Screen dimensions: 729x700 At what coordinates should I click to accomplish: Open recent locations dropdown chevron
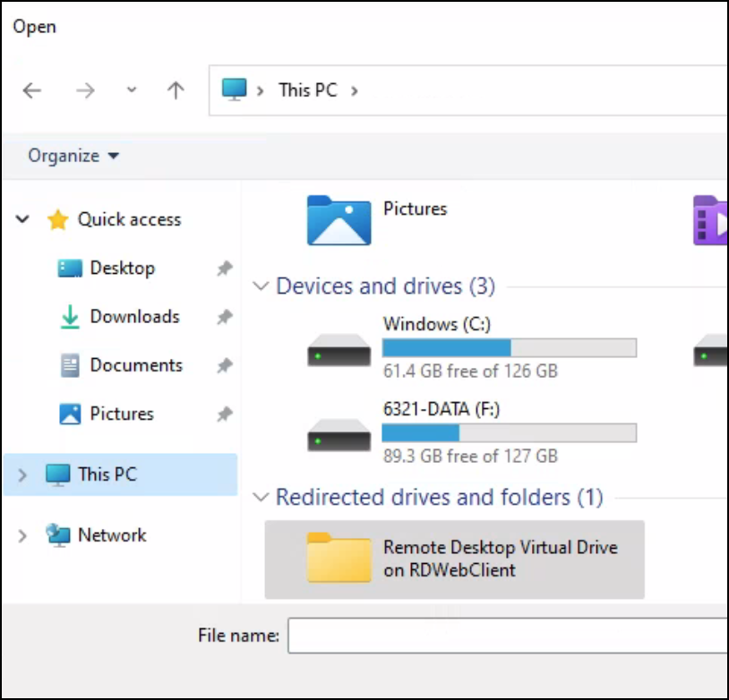[x=132, y=90]
